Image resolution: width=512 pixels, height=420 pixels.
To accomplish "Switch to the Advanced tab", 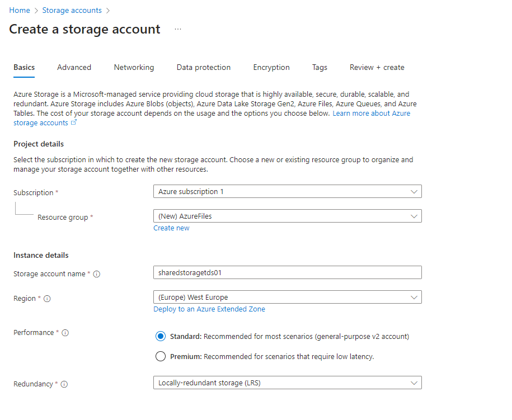I will [74, 67].
